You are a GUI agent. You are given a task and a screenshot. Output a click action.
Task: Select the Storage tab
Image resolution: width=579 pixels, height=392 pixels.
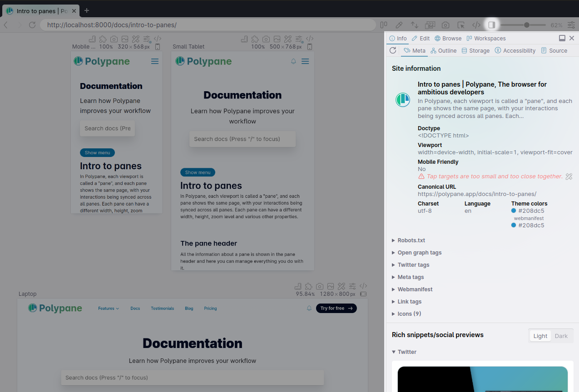475,51
